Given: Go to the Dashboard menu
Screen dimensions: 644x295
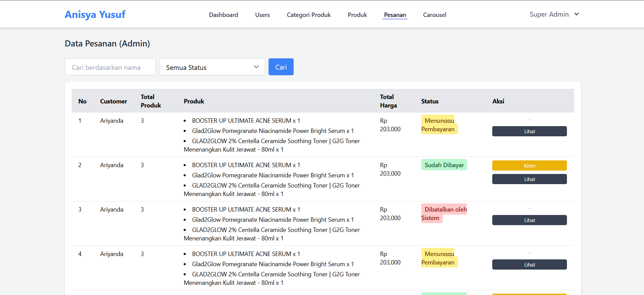Looking at the screenshot, I should point(223,15).
